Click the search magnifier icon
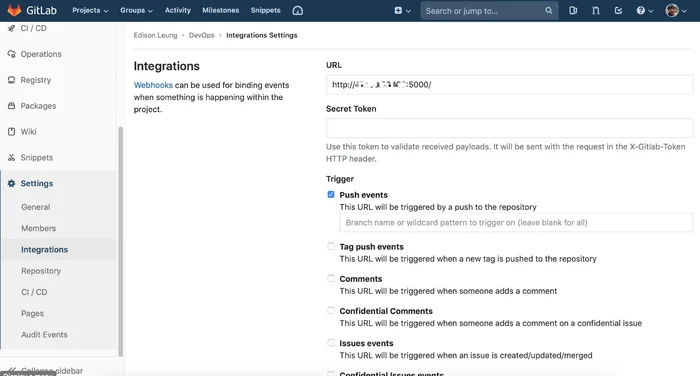The height and width of the screenshot is (376, 700). coord(548,10)
